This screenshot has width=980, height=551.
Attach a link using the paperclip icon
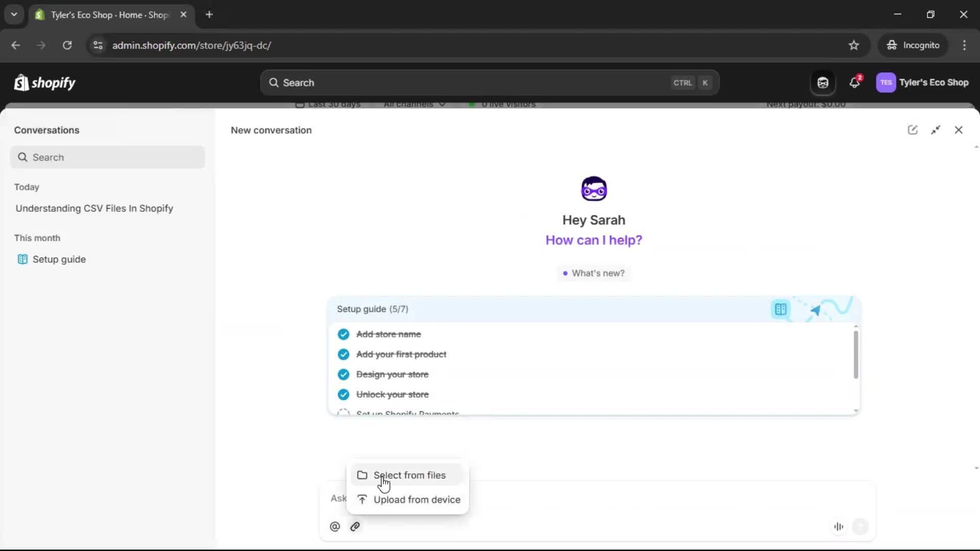tap(355, 527)
